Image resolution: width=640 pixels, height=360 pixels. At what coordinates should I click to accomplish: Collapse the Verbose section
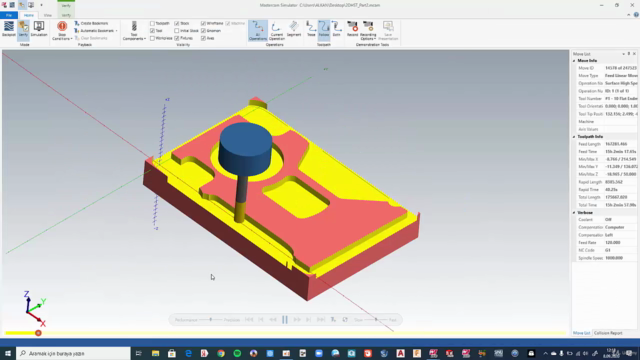click(x=574, y=213)
